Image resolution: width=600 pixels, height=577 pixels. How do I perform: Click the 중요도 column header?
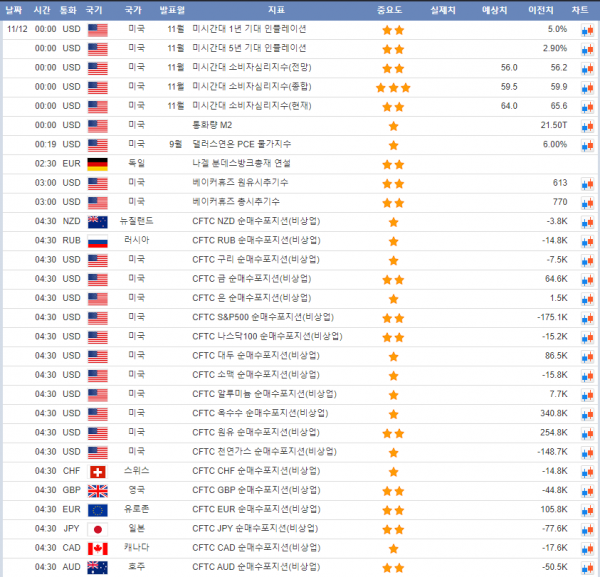point(390,10)
